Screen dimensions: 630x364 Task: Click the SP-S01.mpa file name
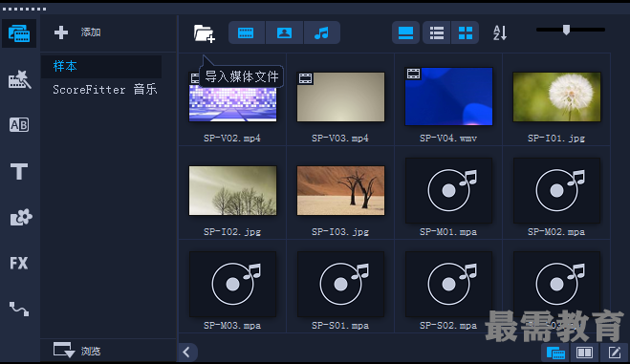pos(340,326)
